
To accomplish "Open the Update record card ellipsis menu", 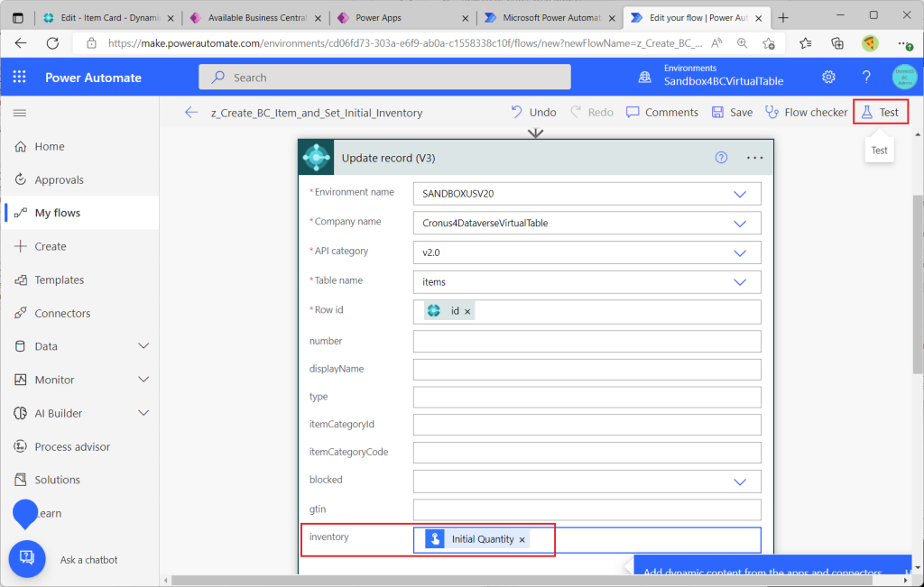I will coord(755,158).
